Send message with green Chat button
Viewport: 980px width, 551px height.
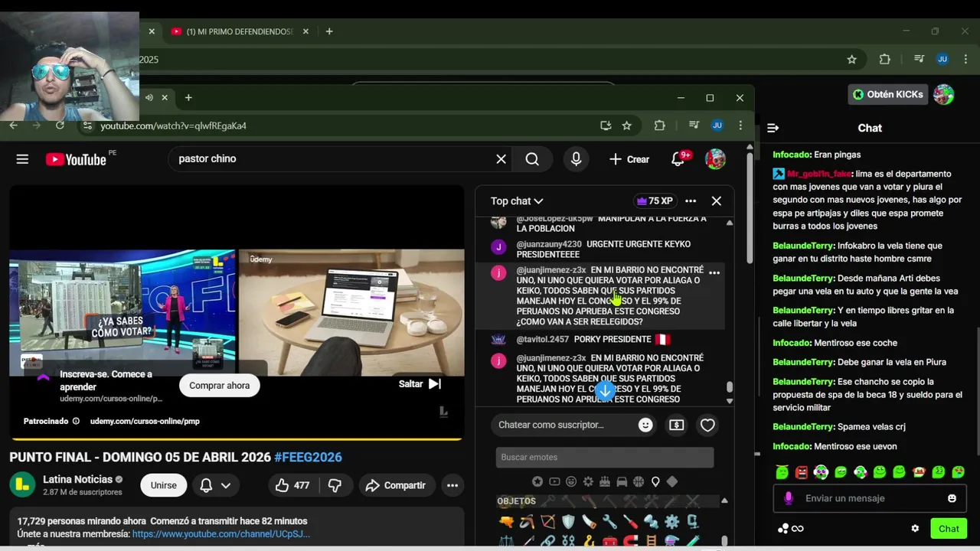[949, 529]
